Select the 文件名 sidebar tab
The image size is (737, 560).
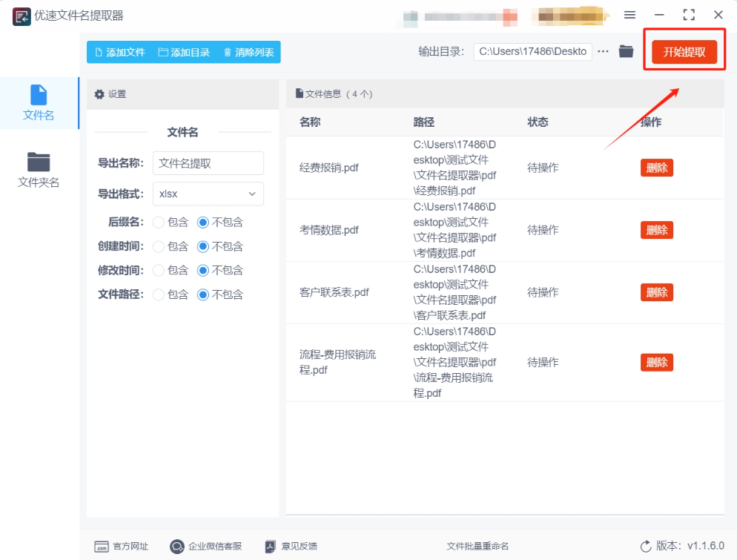tap(39, 103)
